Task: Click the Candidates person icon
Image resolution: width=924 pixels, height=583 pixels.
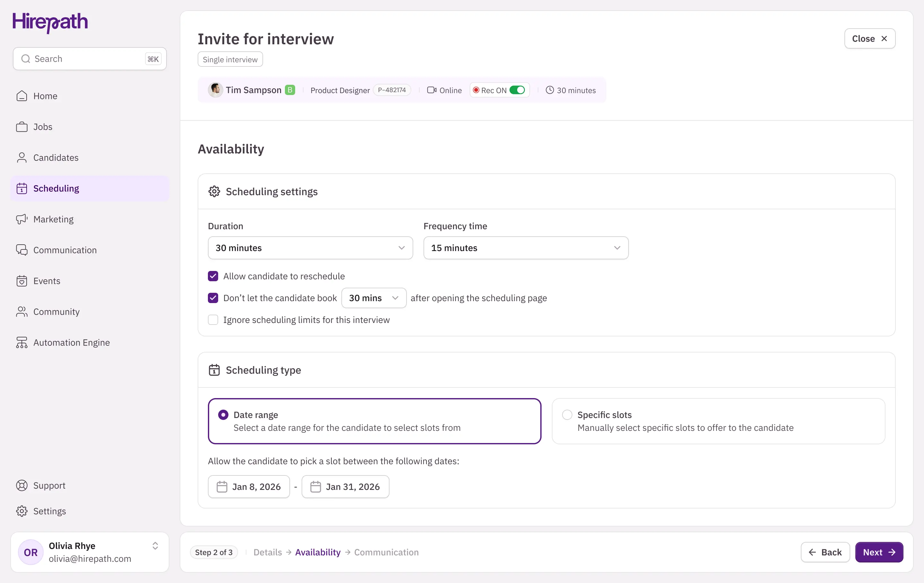Action: coord(22,157)
